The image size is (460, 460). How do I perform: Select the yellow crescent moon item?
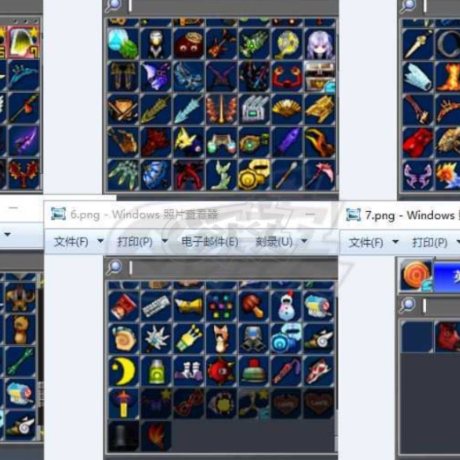pos(123,371)
